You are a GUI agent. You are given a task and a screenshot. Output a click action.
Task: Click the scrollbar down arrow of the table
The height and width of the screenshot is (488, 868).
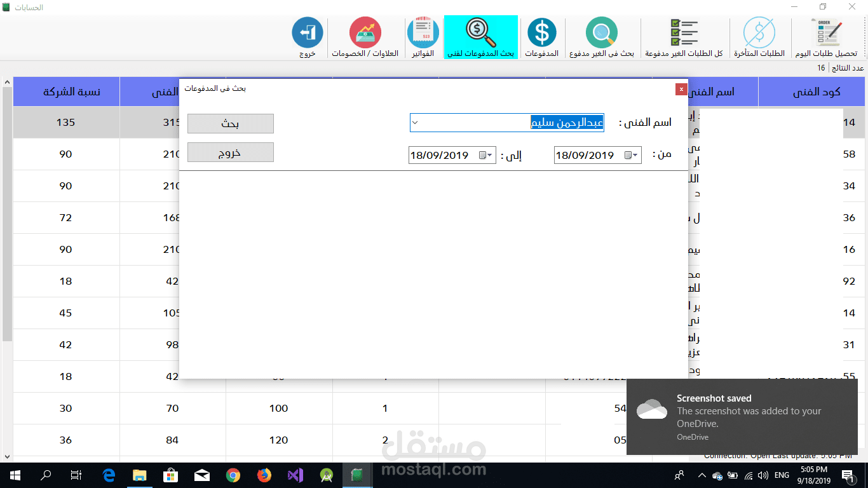coord(7,456)
